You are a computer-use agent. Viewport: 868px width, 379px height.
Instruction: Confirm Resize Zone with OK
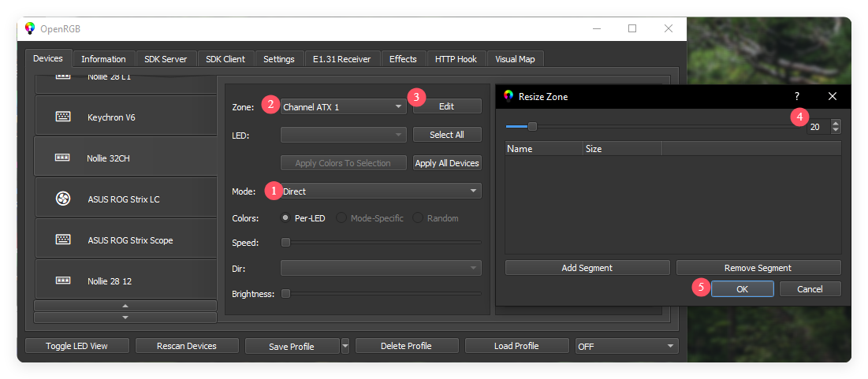click(x=743, y=289)
